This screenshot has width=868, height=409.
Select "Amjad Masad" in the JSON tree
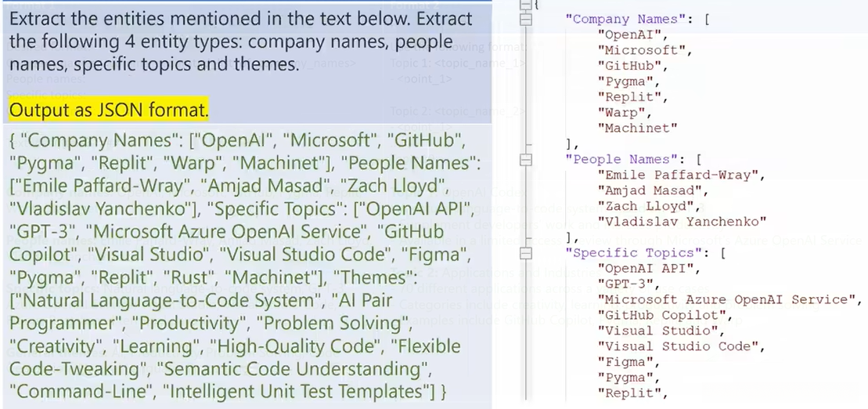pyautogui.click(x=650, y=190)
